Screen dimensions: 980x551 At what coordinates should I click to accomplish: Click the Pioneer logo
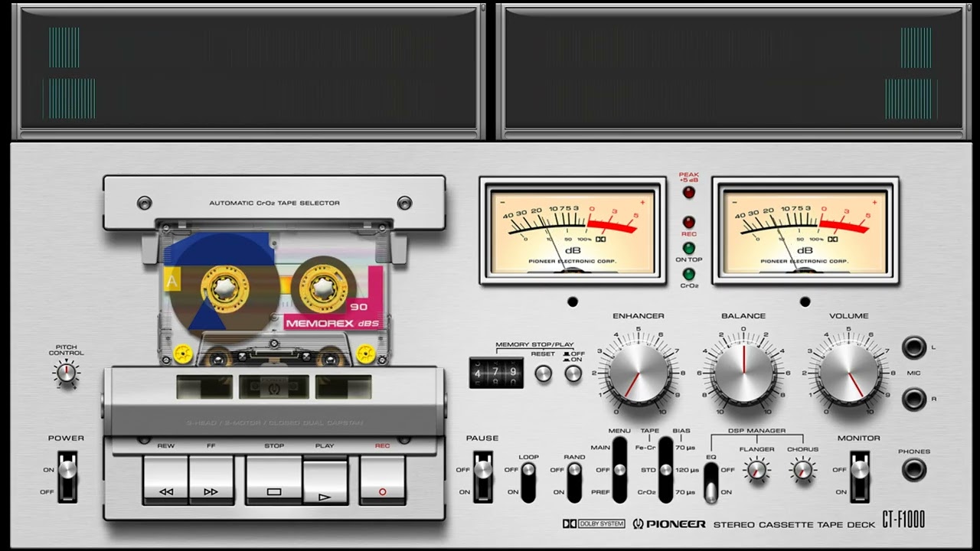(669, 524)
